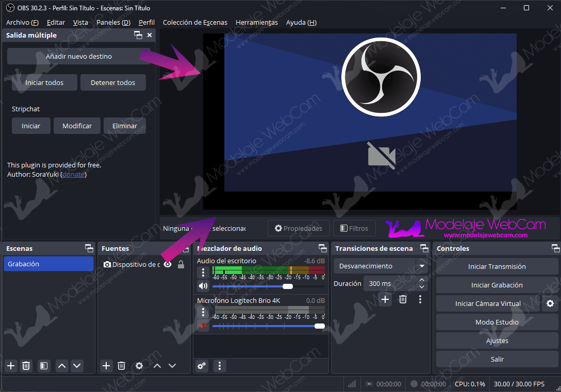Increase Duración value with up arrow

click(x=422, y=280)
